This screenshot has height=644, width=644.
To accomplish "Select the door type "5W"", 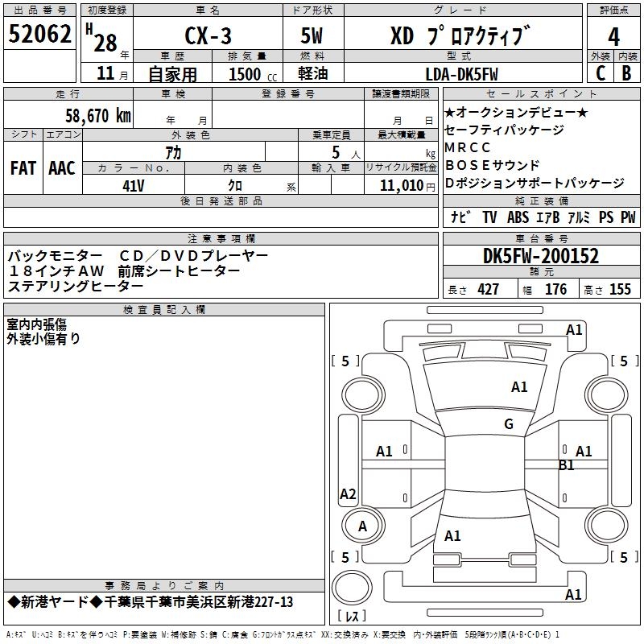I will click(312, 35).
